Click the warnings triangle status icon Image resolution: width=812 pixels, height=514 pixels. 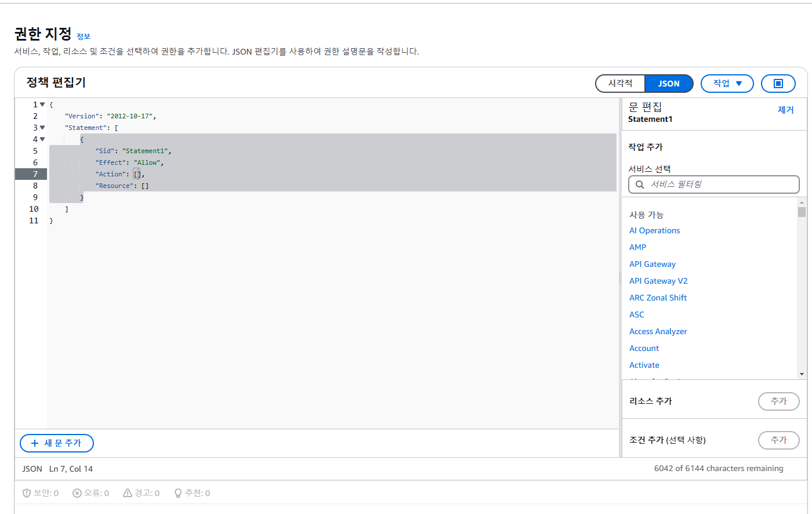[128, 493]
